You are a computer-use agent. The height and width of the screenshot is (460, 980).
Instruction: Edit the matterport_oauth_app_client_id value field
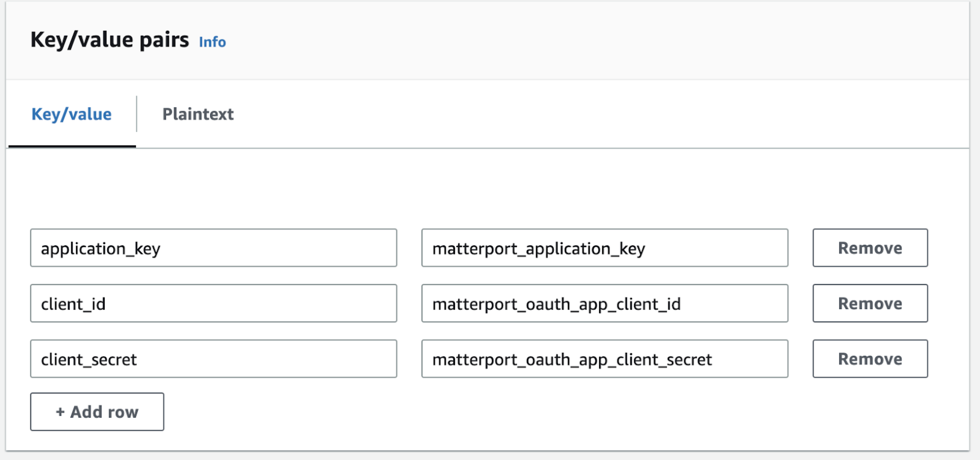point(604,304)
